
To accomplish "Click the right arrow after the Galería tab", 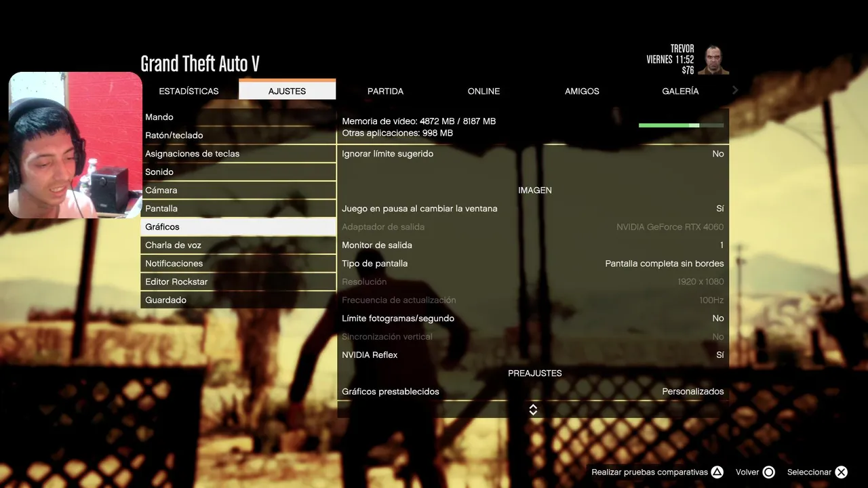I will point(735,90).
